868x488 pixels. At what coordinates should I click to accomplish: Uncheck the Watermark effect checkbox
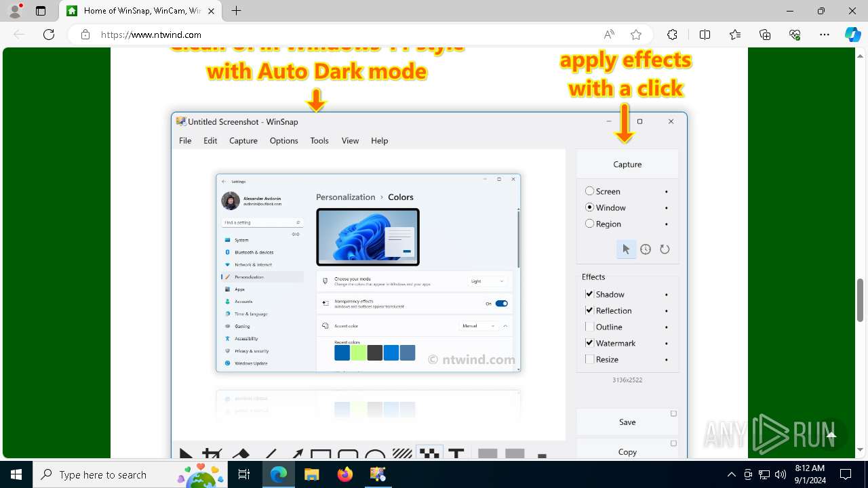[x=589, y=343]
